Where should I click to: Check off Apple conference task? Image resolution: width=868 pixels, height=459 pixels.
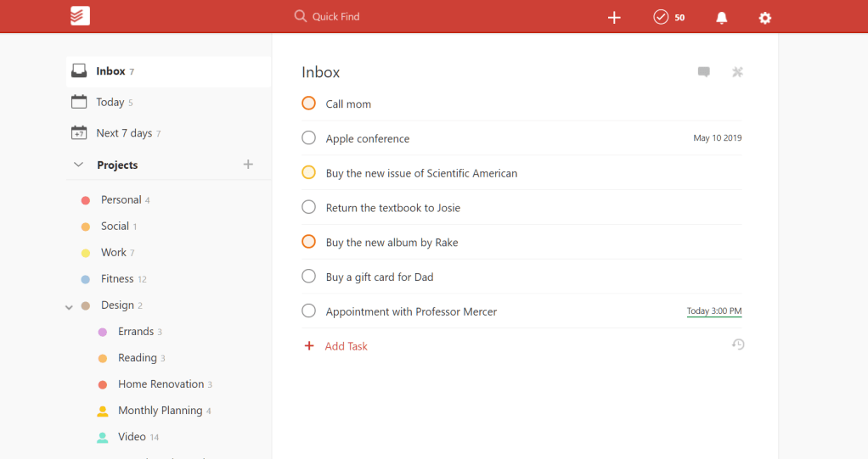pyautogui.click(x=309, y=138)
